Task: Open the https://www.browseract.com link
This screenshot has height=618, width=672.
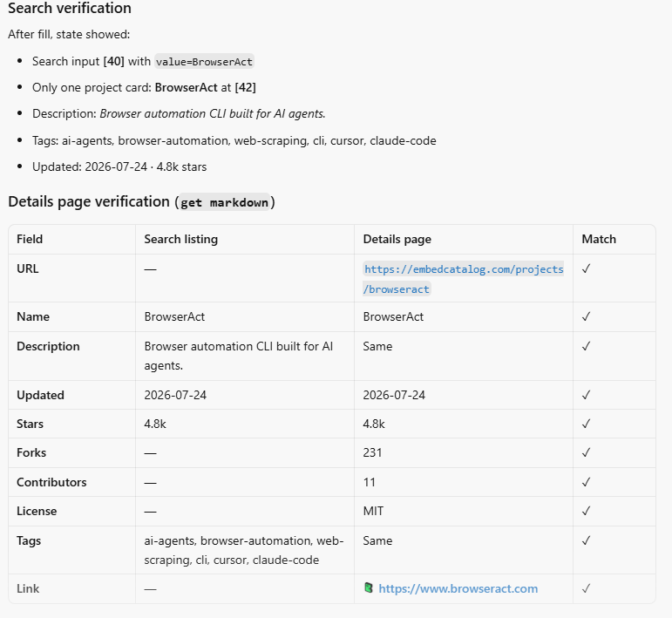Action: click(458, 589)
